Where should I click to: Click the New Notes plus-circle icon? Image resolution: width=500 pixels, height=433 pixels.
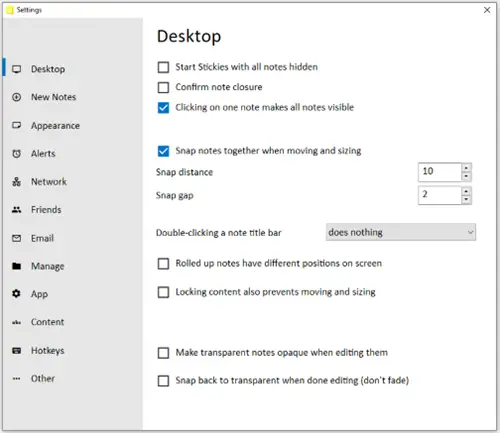[16, 97]
